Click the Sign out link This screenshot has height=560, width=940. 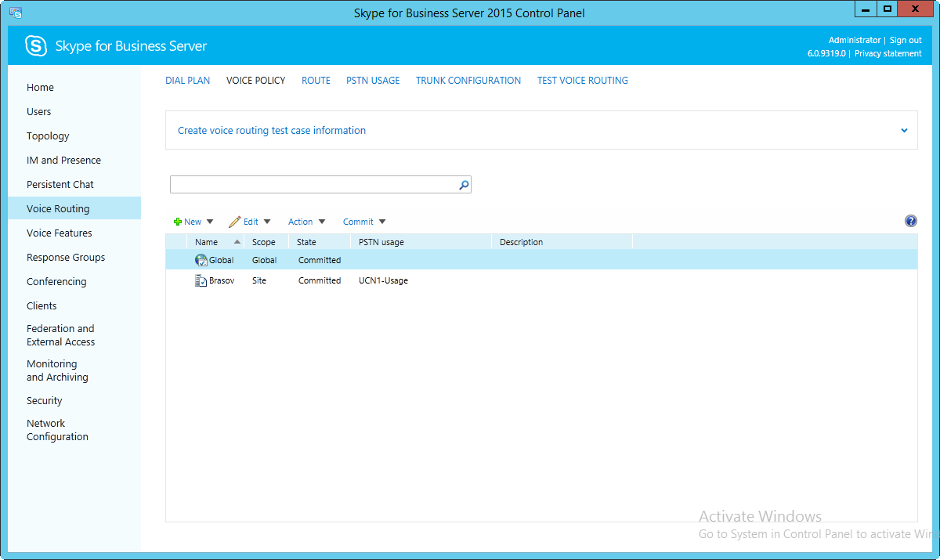906,40
